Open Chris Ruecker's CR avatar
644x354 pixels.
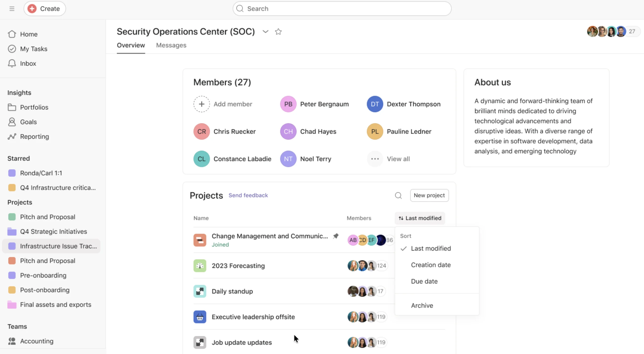tap(202, 132)
